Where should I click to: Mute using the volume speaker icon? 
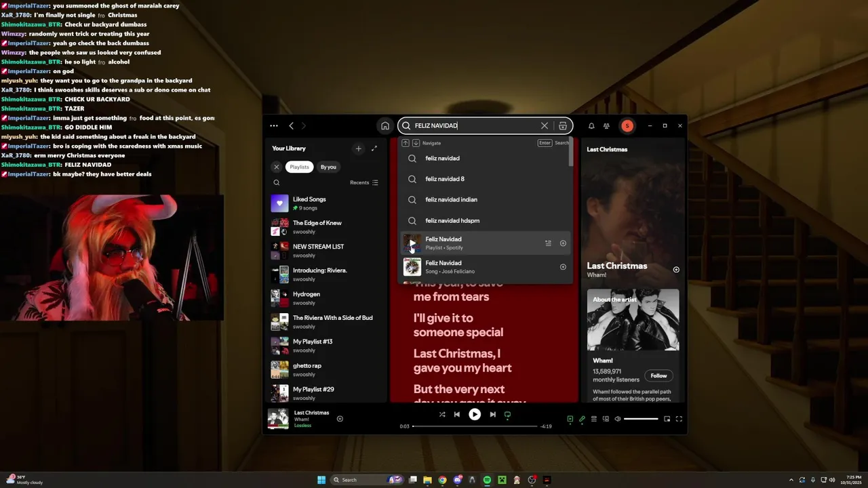(617, 419)
